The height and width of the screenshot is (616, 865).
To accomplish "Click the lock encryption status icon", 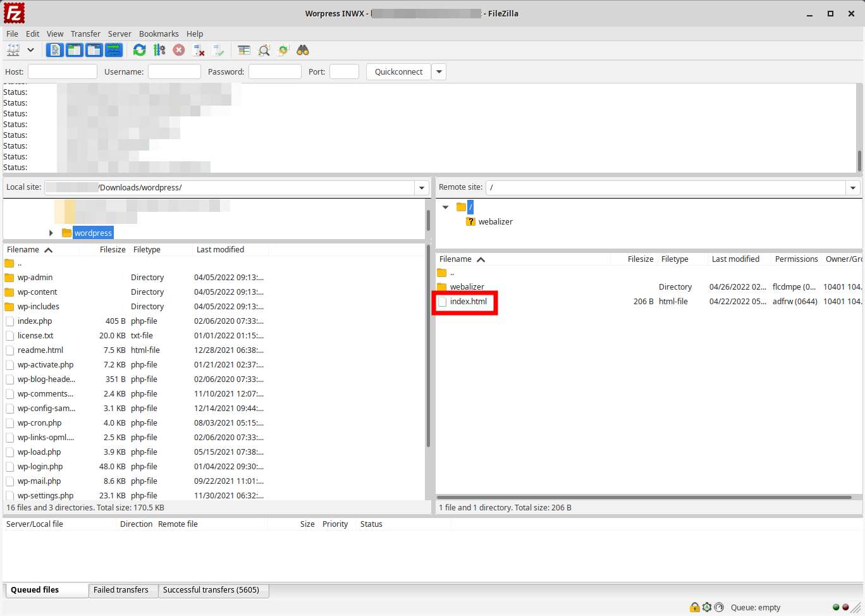I will coord(695,607).
